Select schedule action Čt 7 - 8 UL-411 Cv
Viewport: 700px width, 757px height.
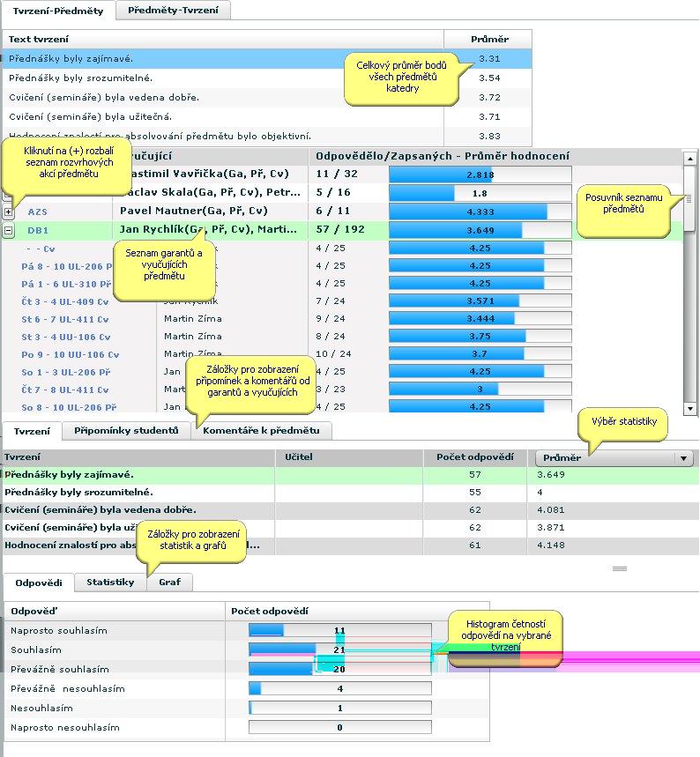tap(65, 390)
